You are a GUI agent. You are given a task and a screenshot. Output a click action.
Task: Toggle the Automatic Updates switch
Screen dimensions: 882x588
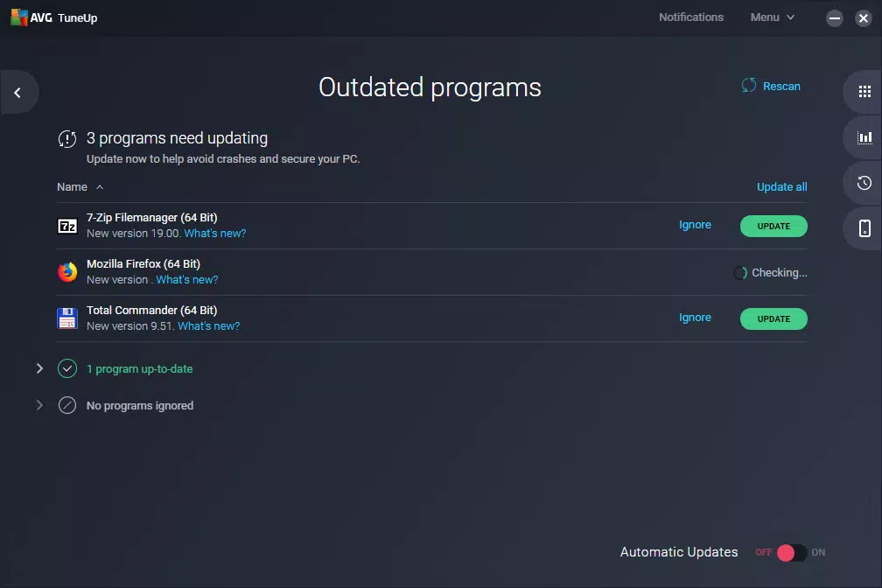[791, 552]
